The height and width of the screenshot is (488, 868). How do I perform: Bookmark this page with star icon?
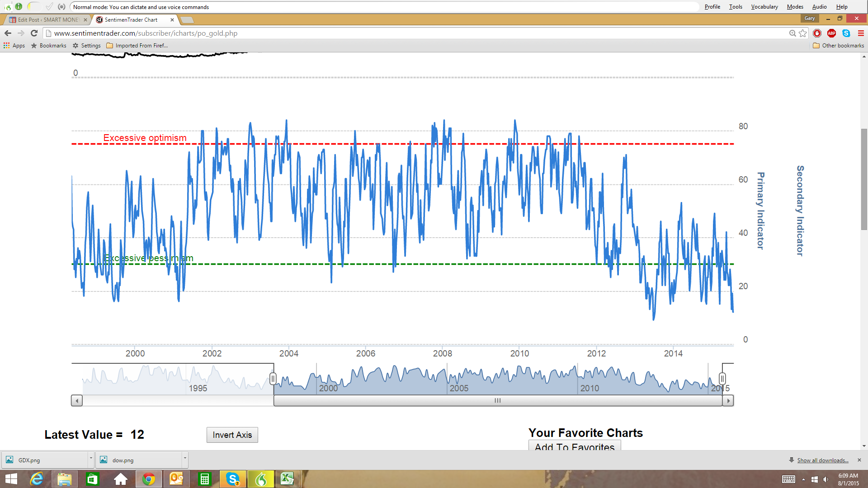[x=803, y=33]
